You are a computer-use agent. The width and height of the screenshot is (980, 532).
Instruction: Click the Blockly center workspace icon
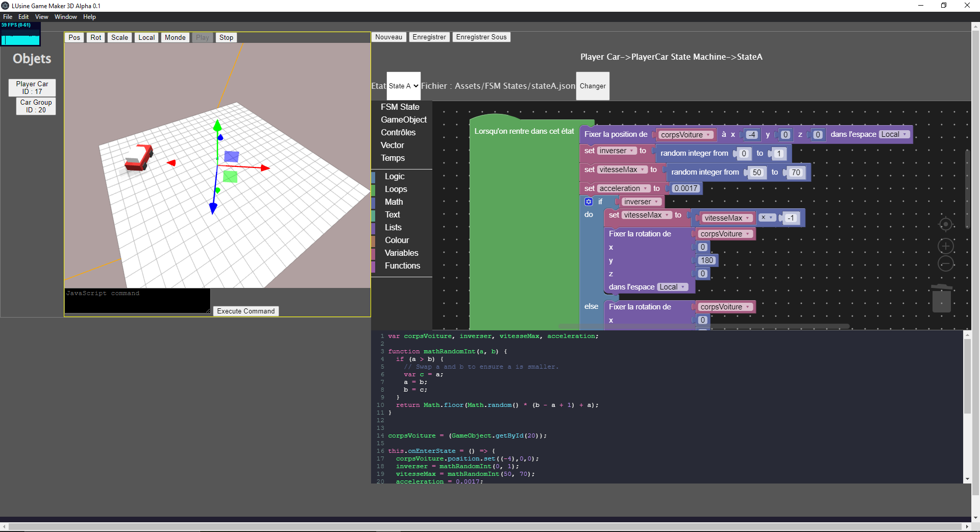[x=945, y=224]
